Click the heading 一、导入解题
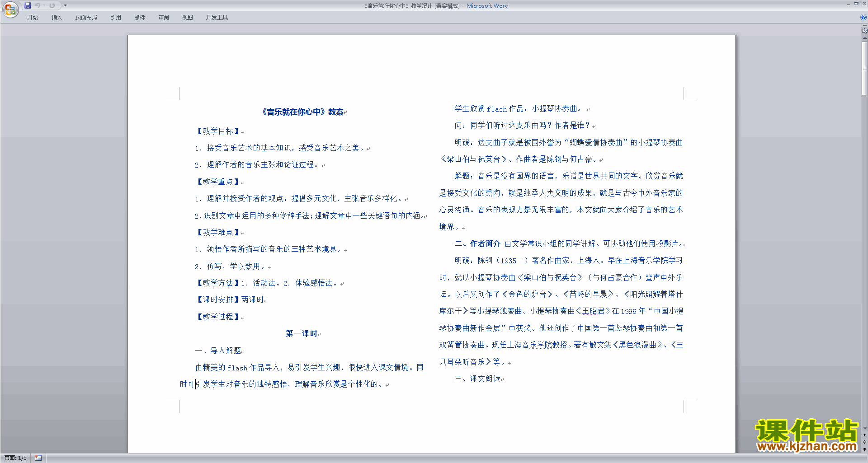Image resolution: width=868 pixels, height=463 pixels. click(218, 351)
